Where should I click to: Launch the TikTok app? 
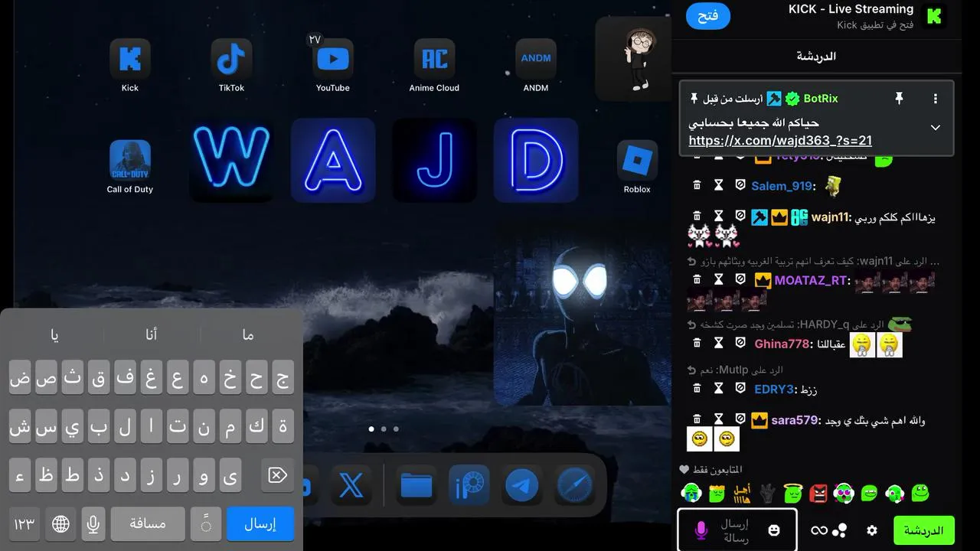(231, 59)
